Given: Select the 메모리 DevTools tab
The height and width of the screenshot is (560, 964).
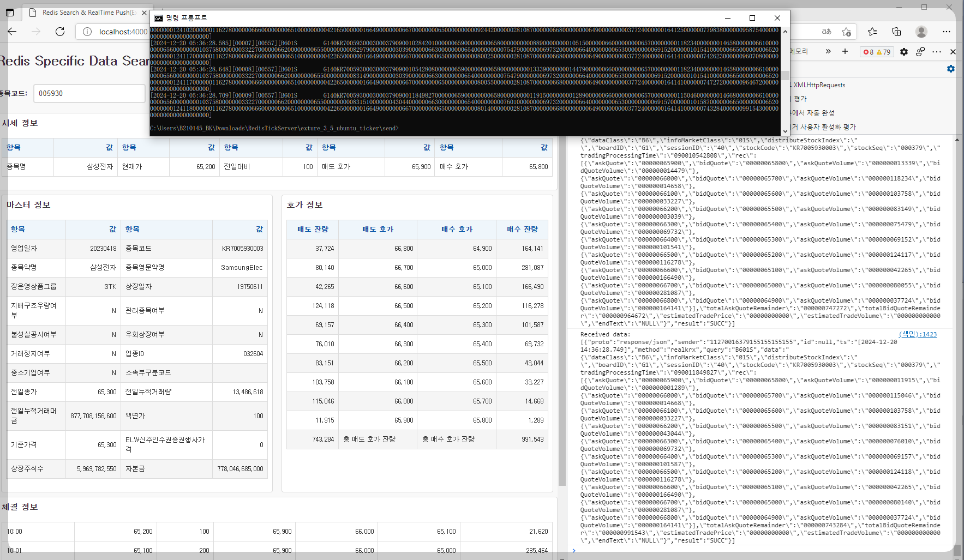Looking at the screenshot, I should 799,51.
